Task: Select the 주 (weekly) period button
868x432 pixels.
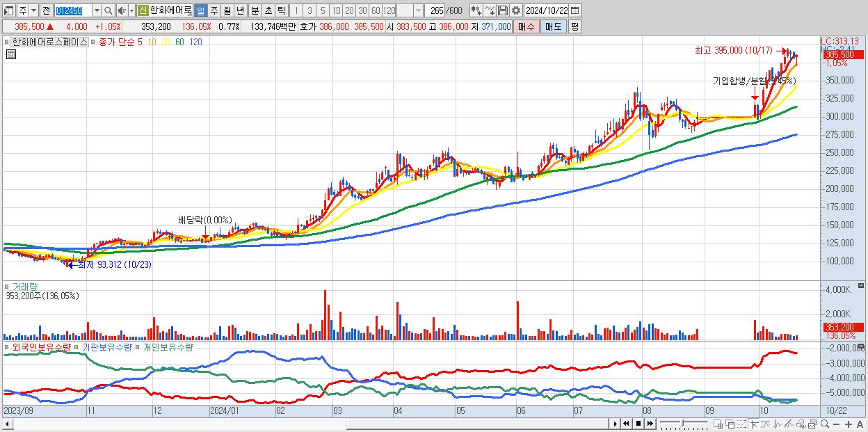Action: (214, 10)
